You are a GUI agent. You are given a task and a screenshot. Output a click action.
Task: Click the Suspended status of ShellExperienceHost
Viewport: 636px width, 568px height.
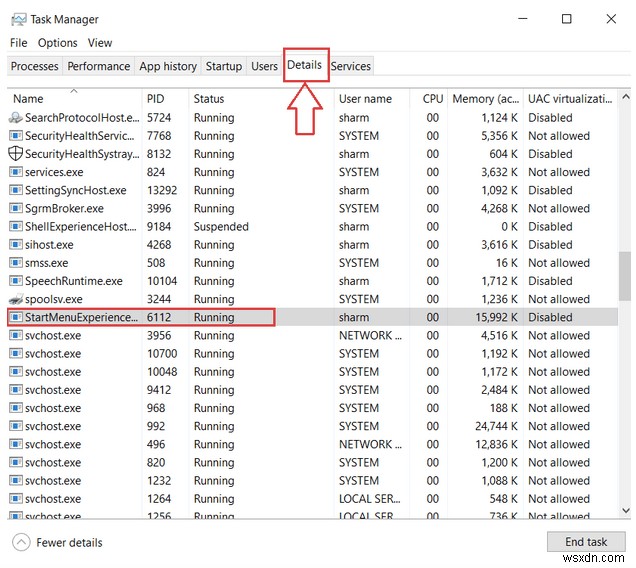pyautogui.click(x=221, y=226)
